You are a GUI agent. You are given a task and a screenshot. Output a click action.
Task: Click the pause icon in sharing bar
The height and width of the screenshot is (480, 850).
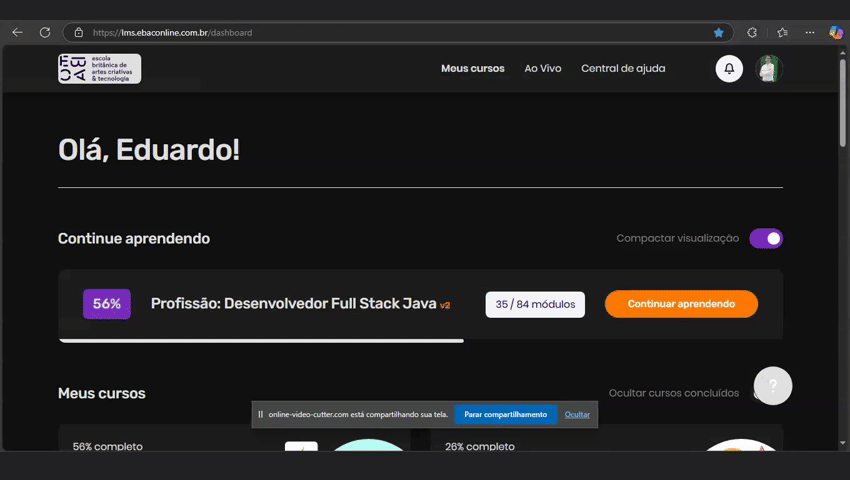point(260,414)
